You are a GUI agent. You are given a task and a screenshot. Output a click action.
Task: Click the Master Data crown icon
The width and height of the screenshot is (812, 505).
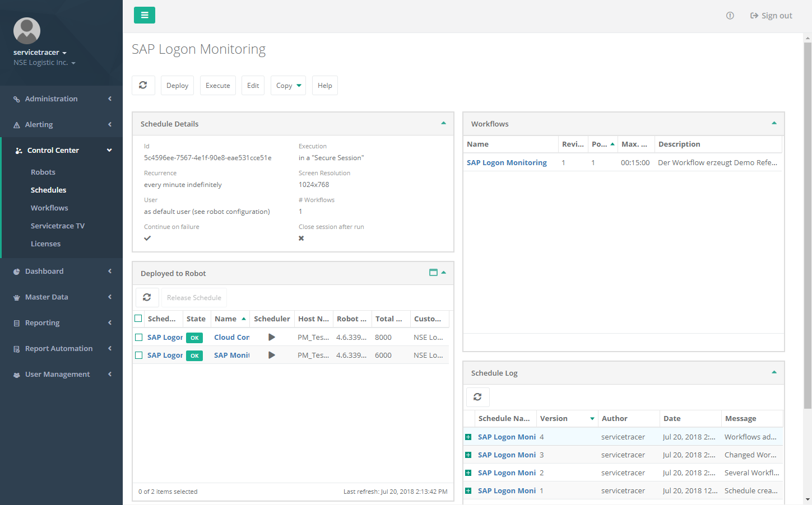pos(17,297)
